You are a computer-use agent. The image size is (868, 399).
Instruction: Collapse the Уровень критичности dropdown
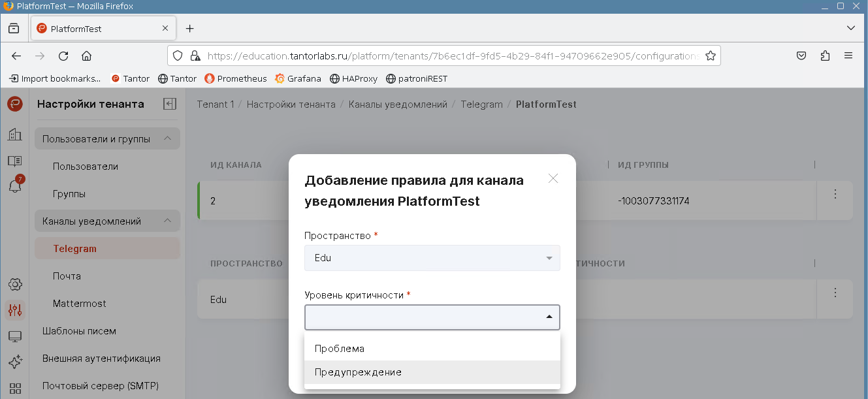549,317
